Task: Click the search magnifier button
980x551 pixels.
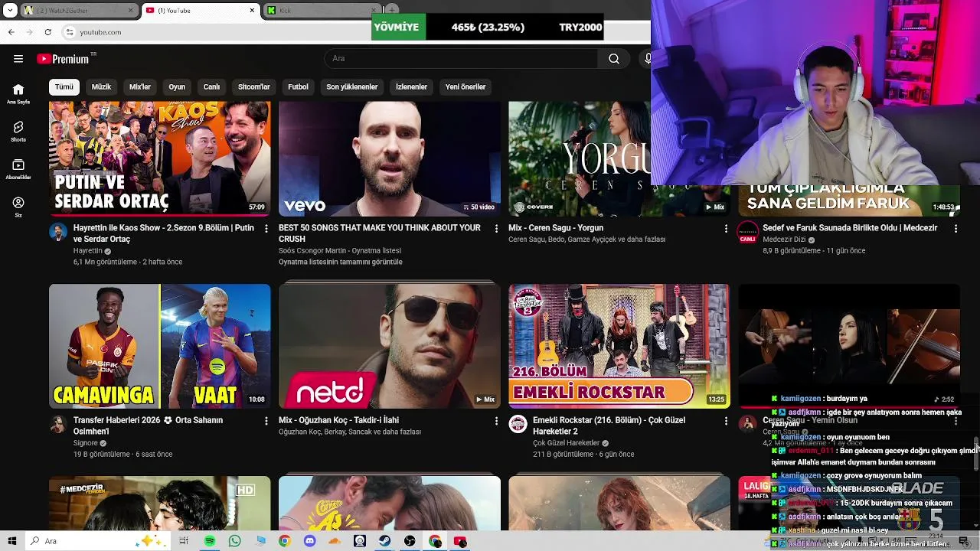Action: point(614,59)
